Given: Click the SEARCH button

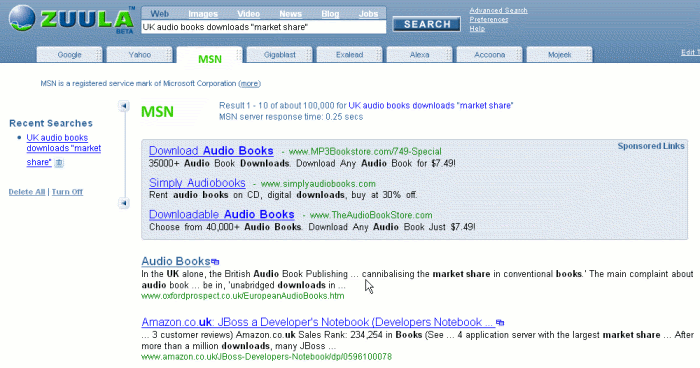Looking at the screenshot, I should coord(427,25).
